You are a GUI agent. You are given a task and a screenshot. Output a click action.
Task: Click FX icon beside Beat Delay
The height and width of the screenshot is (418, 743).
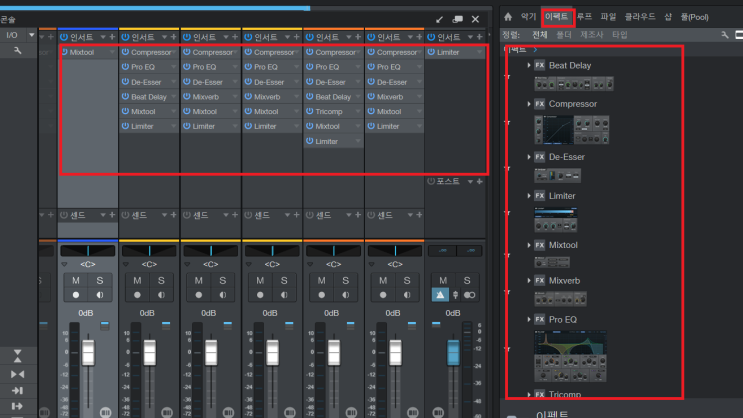[x=539, y=65]
